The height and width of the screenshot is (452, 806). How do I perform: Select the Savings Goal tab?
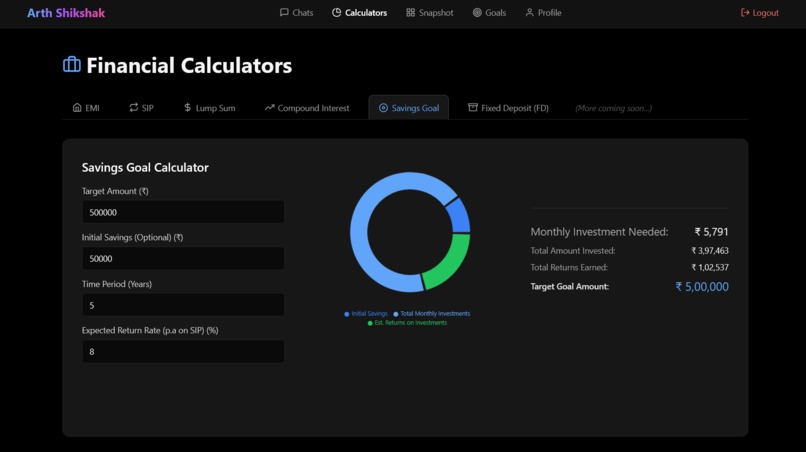point(409,107)
